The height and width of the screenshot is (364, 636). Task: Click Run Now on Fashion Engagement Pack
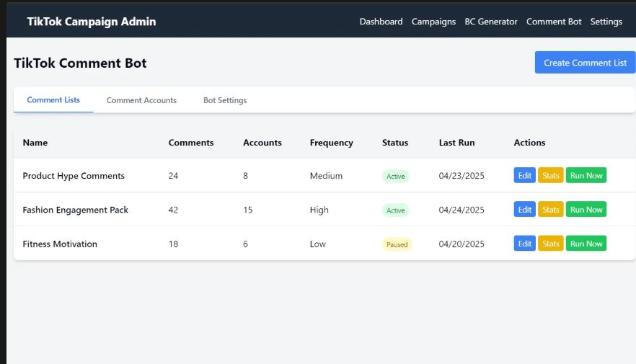coord(586,210)
